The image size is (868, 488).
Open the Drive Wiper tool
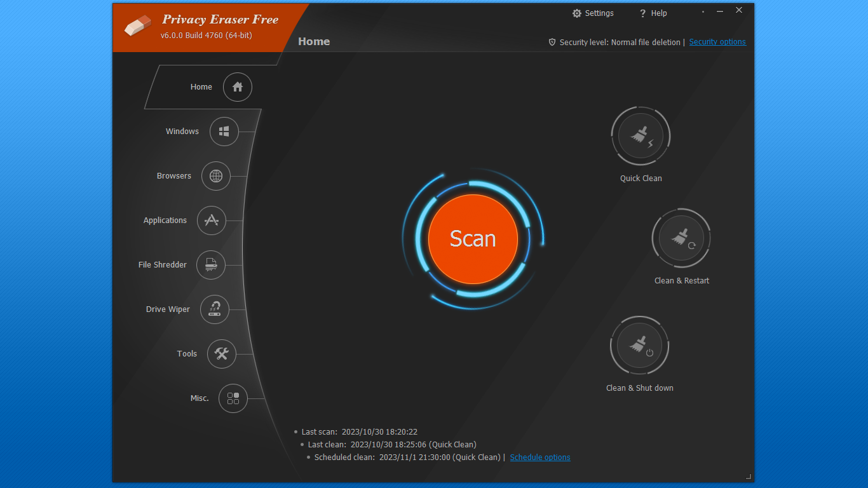(x=215, y=309)
